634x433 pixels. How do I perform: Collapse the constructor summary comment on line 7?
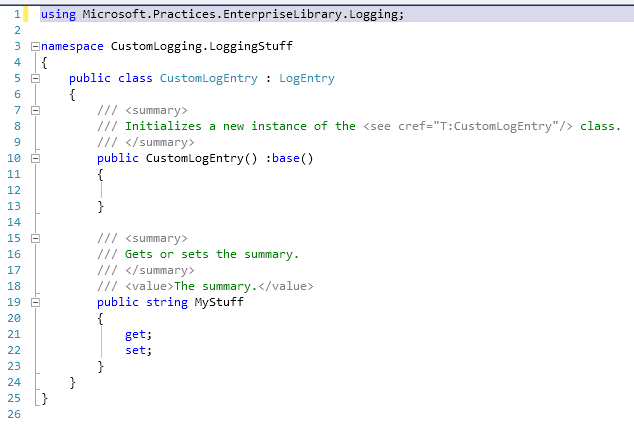click(x=35, y=110)
